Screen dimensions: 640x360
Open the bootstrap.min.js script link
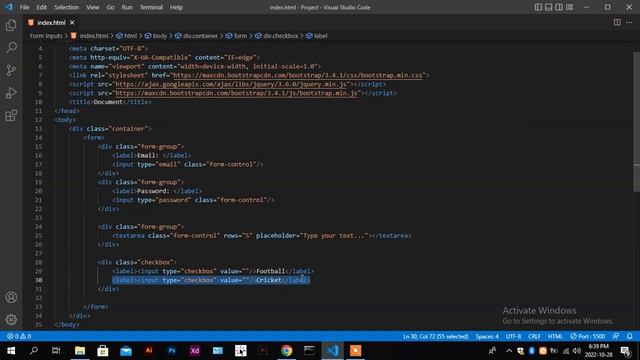coord(236,93)
